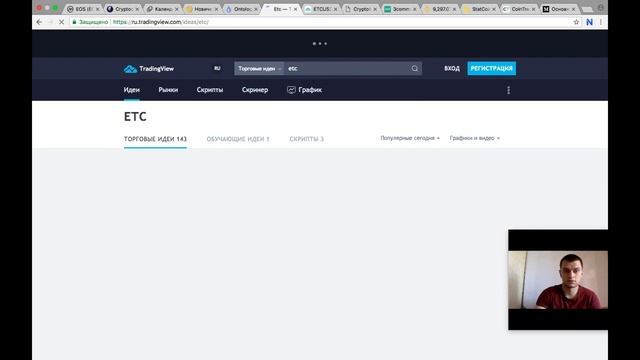Open the RU language selector
640x360 pixels.
tap(217, 69)
